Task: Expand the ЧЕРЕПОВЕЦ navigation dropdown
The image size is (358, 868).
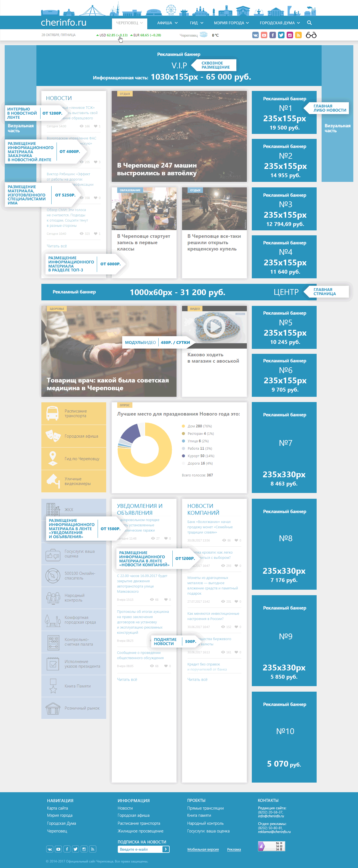Action: [x=130, y=23]
